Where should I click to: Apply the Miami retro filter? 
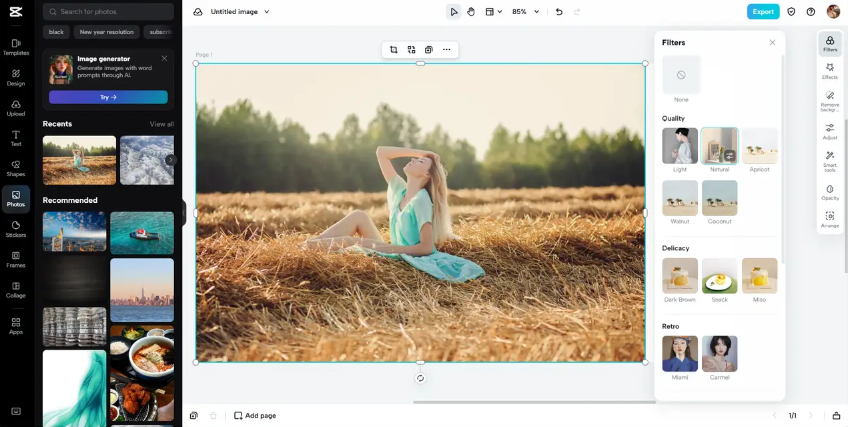(x=680, y=354)
